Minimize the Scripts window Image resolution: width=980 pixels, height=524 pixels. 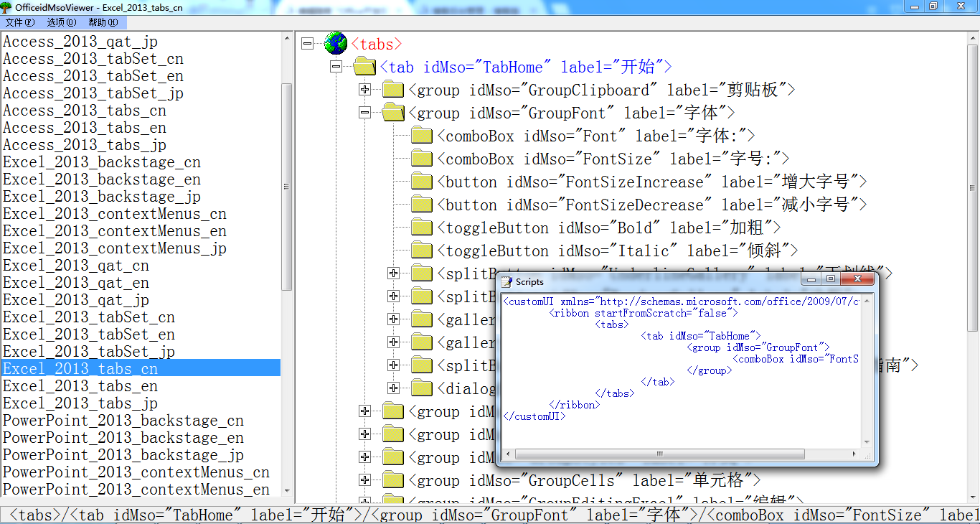click(x=812, y=279)
